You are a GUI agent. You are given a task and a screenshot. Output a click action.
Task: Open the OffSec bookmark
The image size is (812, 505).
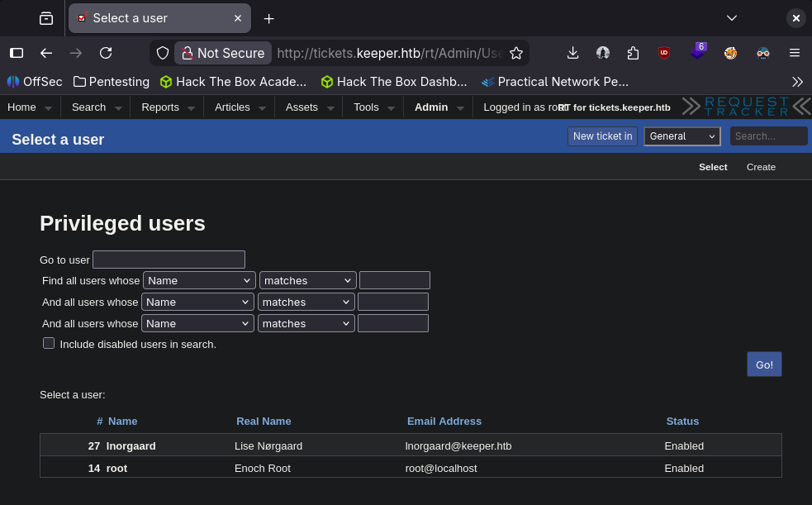click(36, 82)
